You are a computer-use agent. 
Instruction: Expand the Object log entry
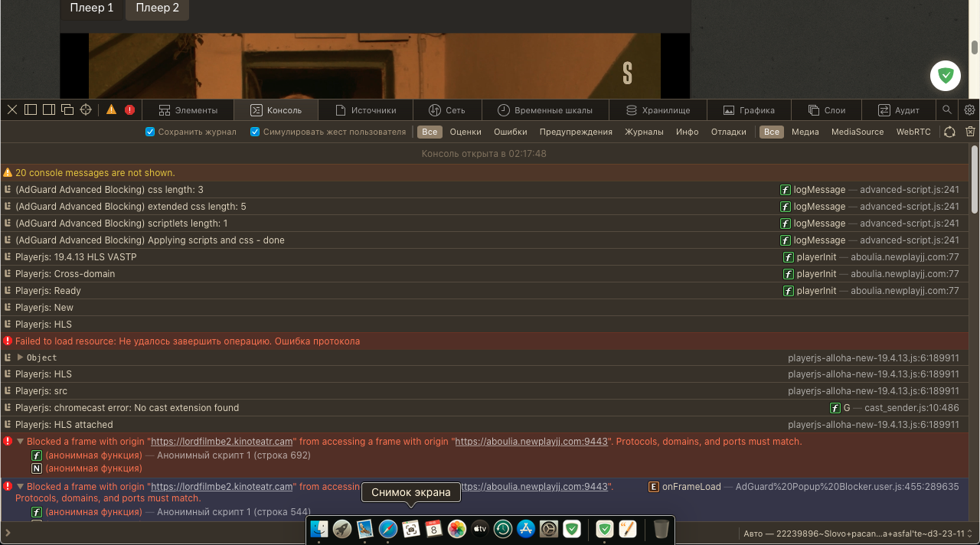pyautogui.click(x=20, y=357)
